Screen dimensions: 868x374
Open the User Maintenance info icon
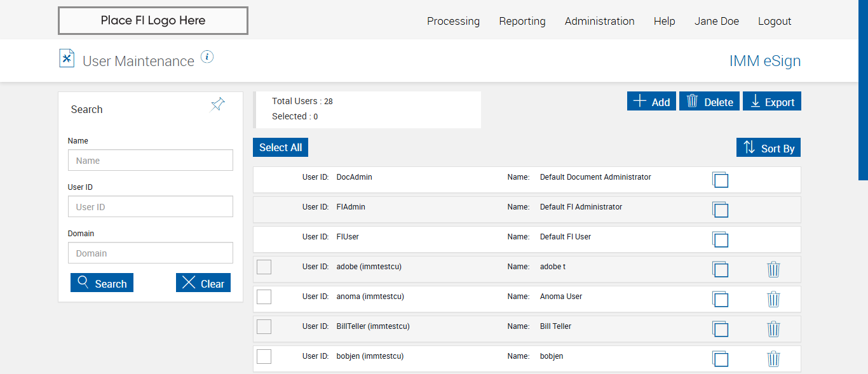207,57
